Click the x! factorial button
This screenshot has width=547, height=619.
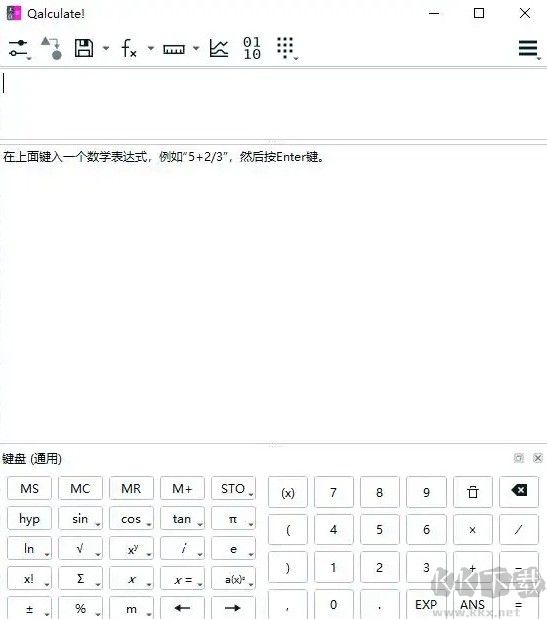30,578
